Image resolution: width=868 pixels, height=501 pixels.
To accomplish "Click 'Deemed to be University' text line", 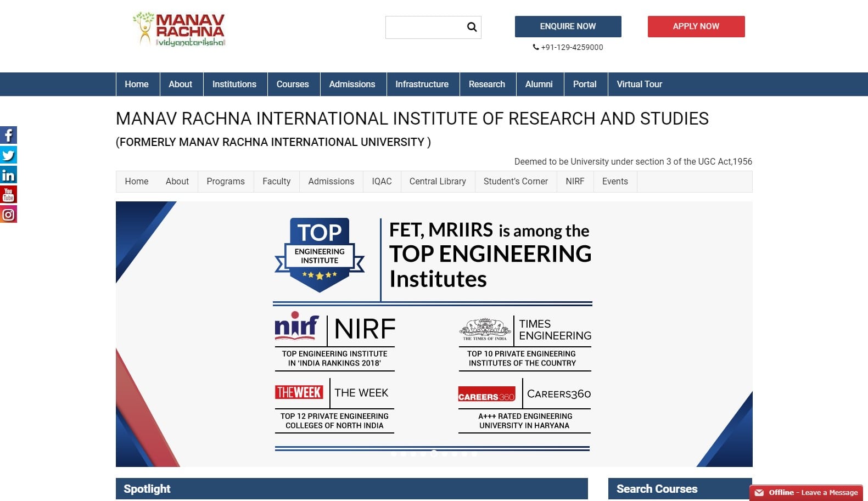I will coord(633,161).
